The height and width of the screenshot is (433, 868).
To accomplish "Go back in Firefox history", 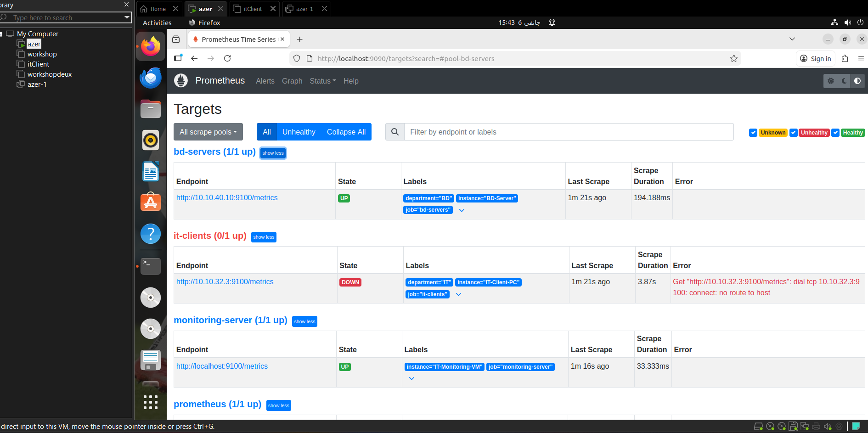I will pos(194,58).
